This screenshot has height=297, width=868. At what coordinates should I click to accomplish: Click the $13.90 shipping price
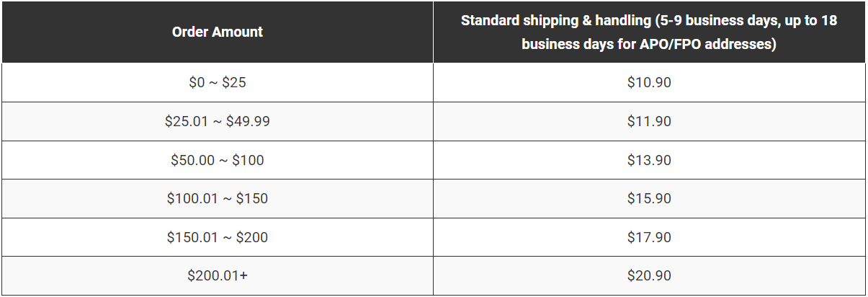coord(649,160)
